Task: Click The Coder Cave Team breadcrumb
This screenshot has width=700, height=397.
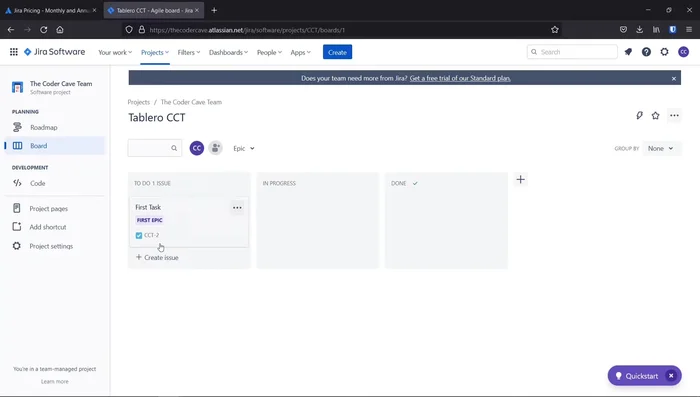Action: [x=191, y=102]
